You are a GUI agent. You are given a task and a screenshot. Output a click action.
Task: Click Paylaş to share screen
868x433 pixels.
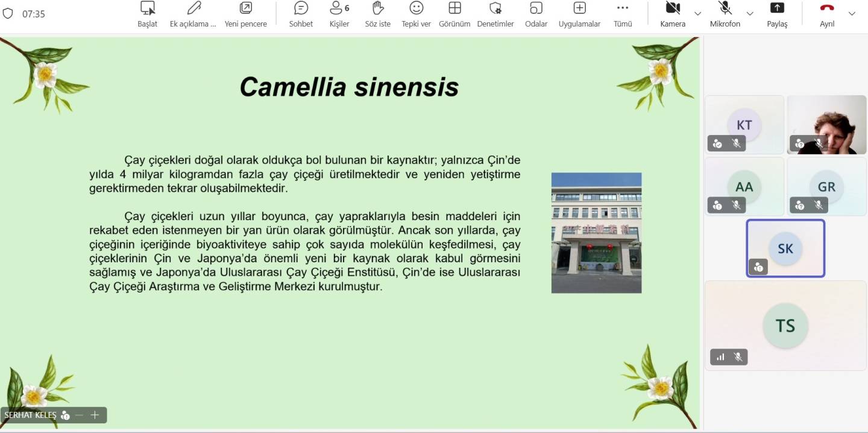pyautogui.click(x=777, y=14)
